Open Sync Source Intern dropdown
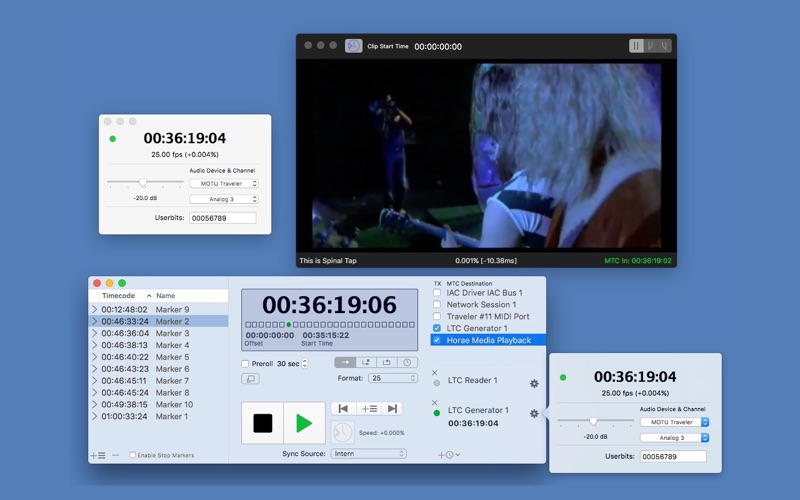 coord(368,454)
